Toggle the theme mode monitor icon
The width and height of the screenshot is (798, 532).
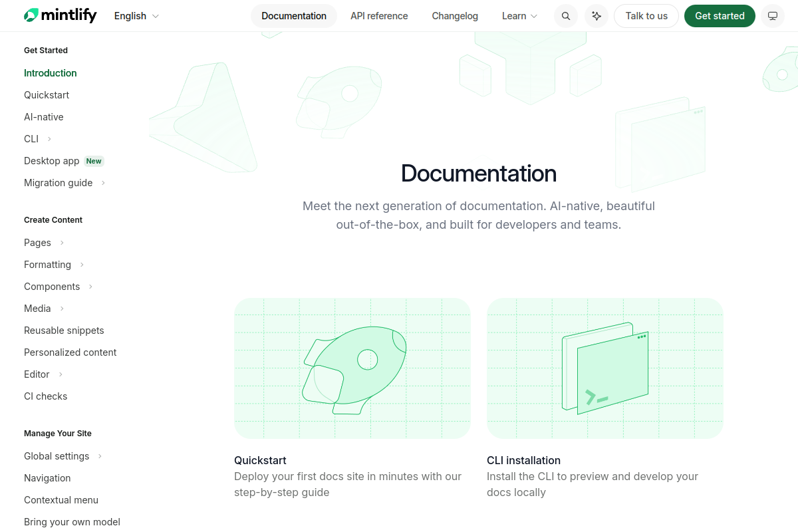(773, 16)
